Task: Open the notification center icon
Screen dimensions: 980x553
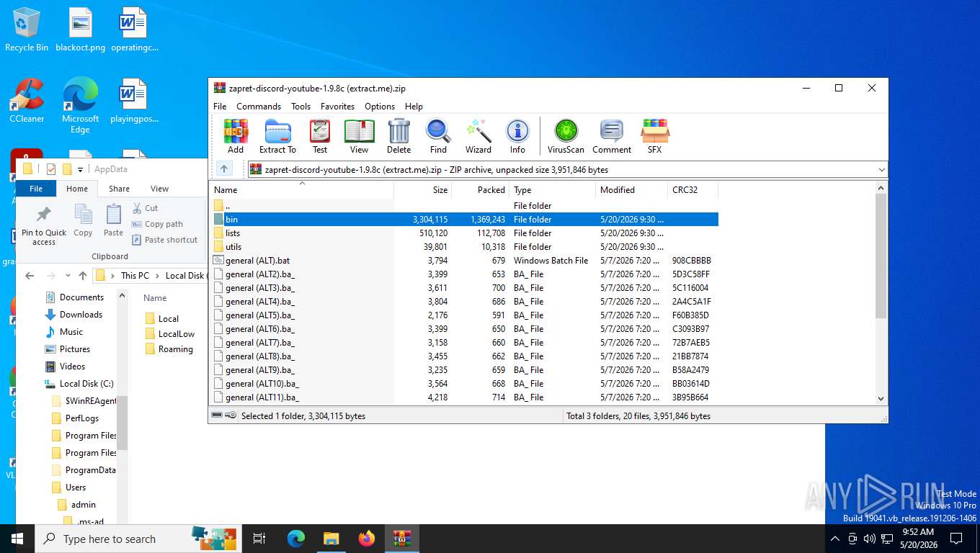Action: click(x=956, y=539)
